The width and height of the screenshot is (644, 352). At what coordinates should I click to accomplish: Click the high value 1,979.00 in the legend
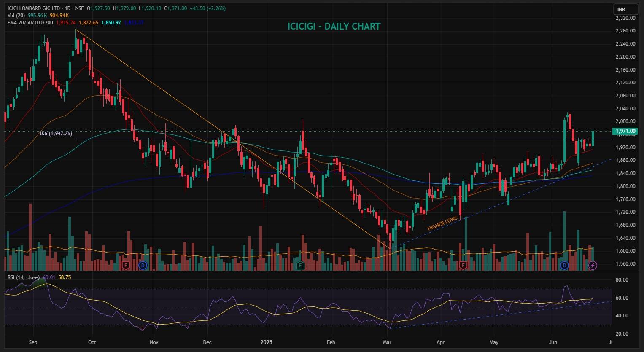tap(126, 8)
